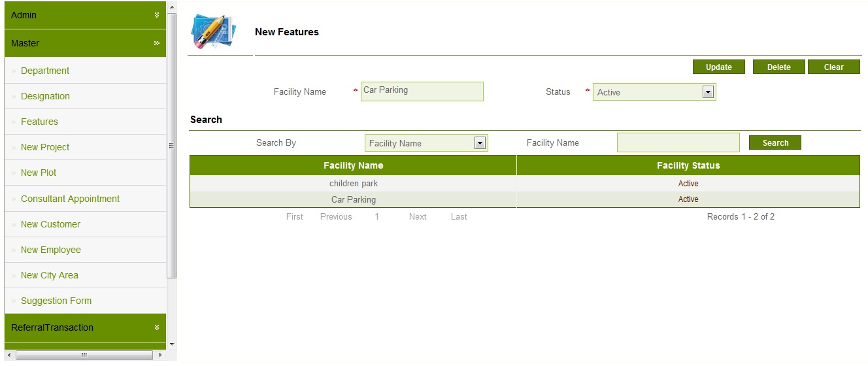Click the Facility Name text field
Screen dimensions: 868x366
pos(422,91)
